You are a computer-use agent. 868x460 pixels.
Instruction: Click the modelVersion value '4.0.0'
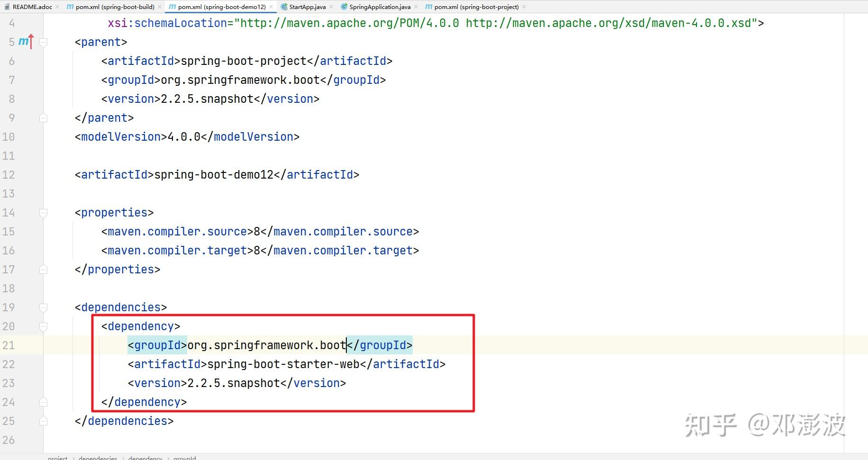pos(184,137)
